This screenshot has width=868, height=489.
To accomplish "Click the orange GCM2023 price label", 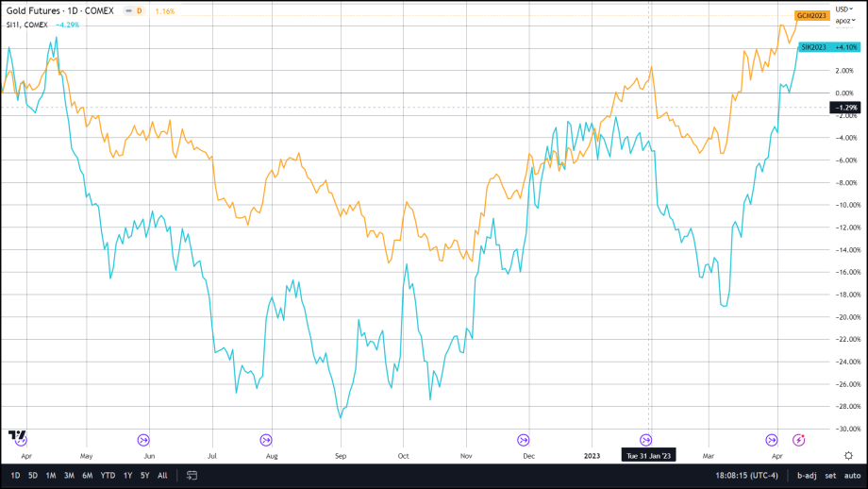I will (x=813, y=16).
